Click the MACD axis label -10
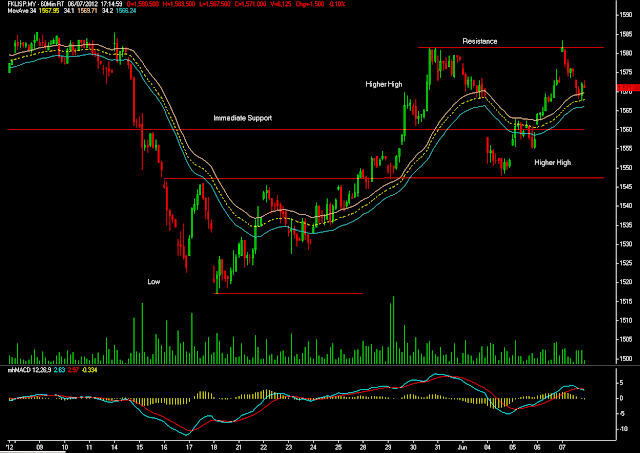The height and width of the screenshot is (453, 640). pyautogui.click(x=622, y=429)
